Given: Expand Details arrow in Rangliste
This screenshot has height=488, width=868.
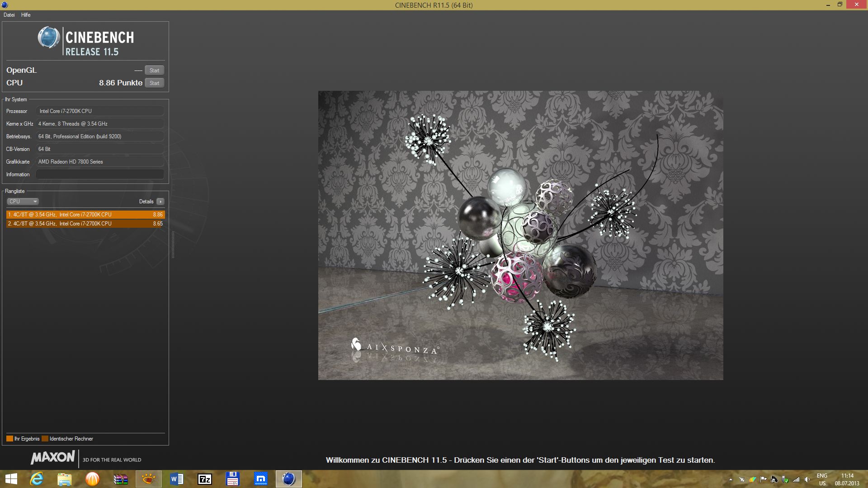Looking at the screenshot, I should (x=160, y=202).
